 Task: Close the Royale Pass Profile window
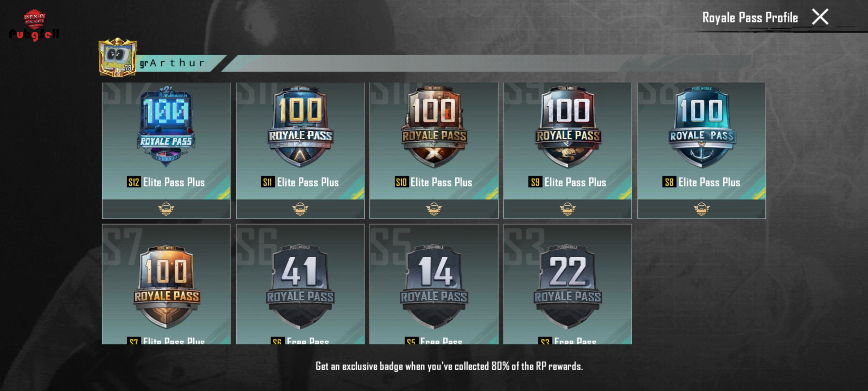[820, 17]
